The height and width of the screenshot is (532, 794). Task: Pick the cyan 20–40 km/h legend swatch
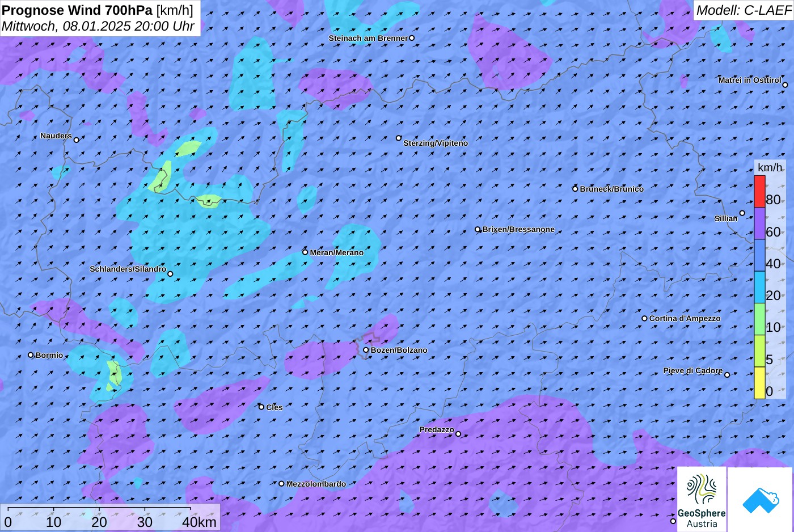[x=759, y=287]
